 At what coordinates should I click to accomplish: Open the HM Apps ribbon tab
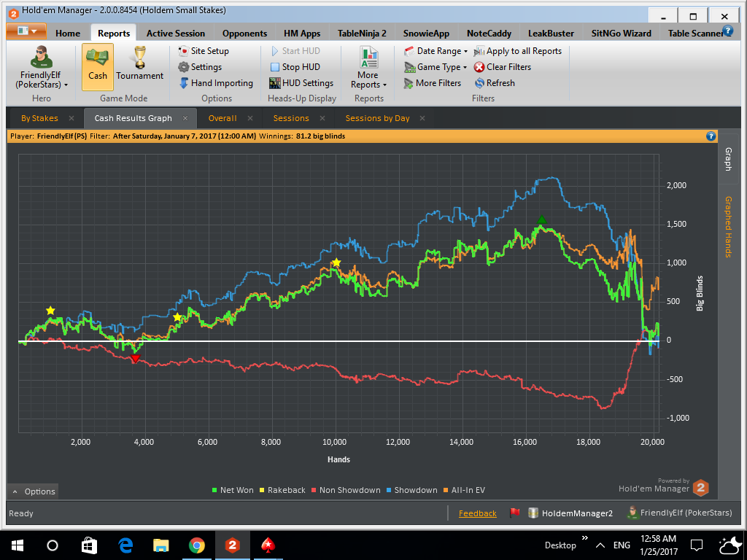point(302,34)
